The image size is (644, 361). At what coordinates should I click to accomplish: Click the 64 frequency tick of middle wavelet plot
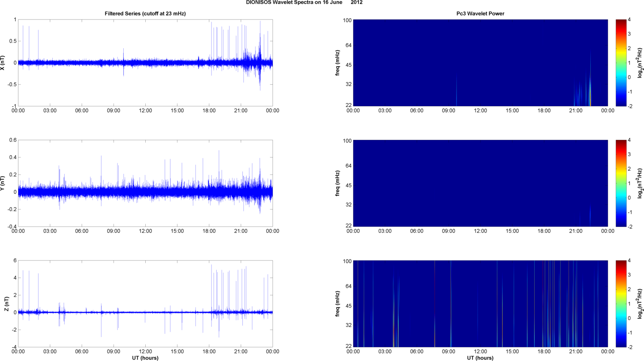pyautogui.click(x=348, y=166)
